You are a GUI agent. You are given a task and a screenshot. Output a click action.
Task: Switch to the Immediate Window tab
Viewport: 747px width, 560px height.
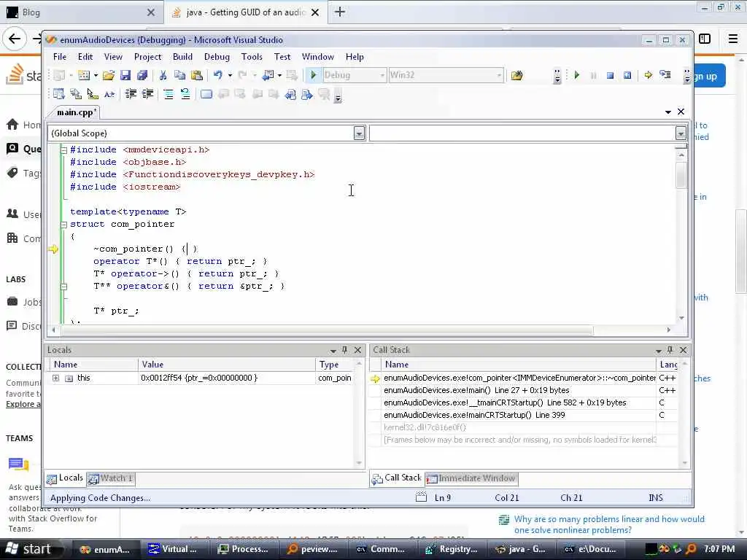[472, 478]
